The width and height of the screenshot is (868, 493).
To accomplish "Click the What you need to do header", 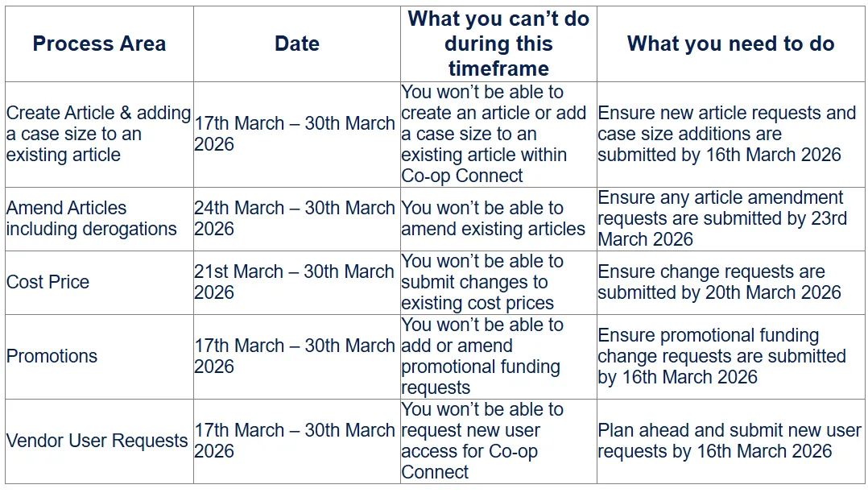I will tap(731, 43).
